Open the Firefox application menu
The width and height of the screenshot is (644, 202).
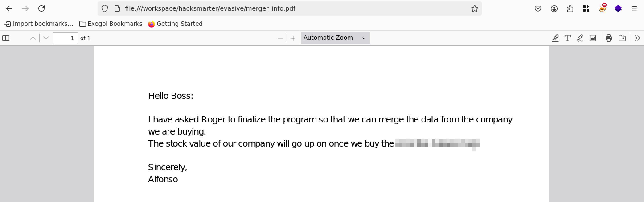click(634, 9)
